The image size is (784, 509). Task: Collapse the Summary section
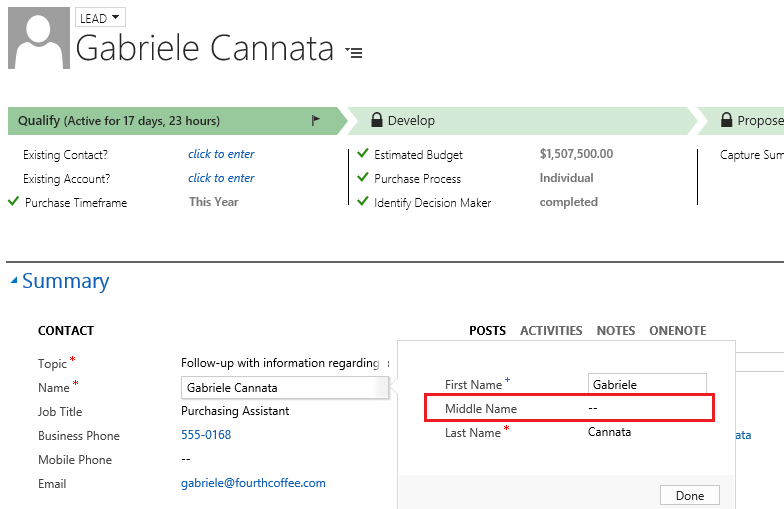point(14,281)
